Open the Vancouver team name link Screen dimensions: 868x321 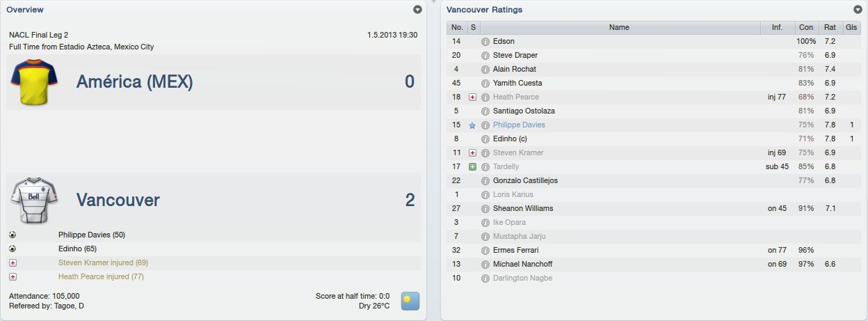[x=118, y=201]
